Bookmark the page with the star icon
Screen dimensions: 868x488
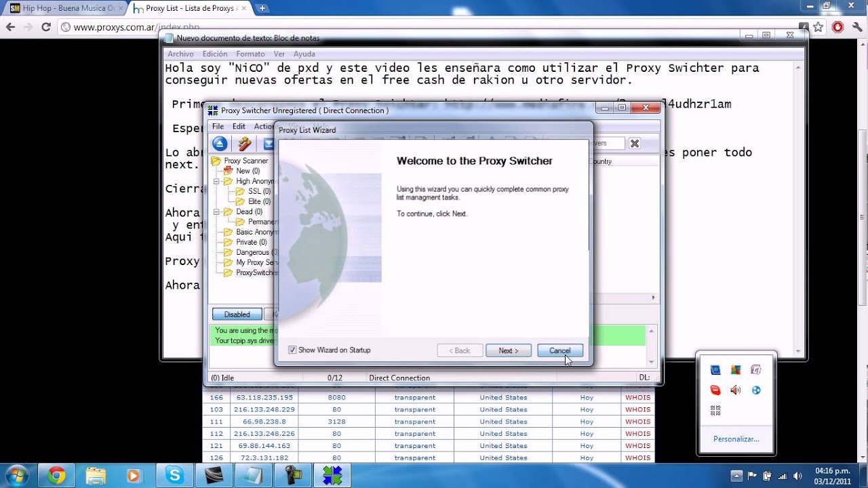click(818, 27)
